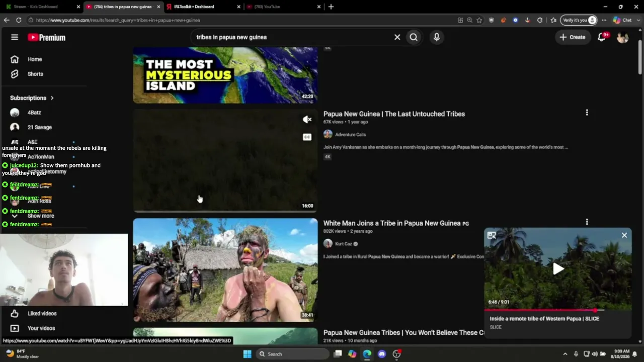The width and height of the screenshot is (644, 362).
Task: Open Home in the sidebar
Action: [x=35, y=59]
